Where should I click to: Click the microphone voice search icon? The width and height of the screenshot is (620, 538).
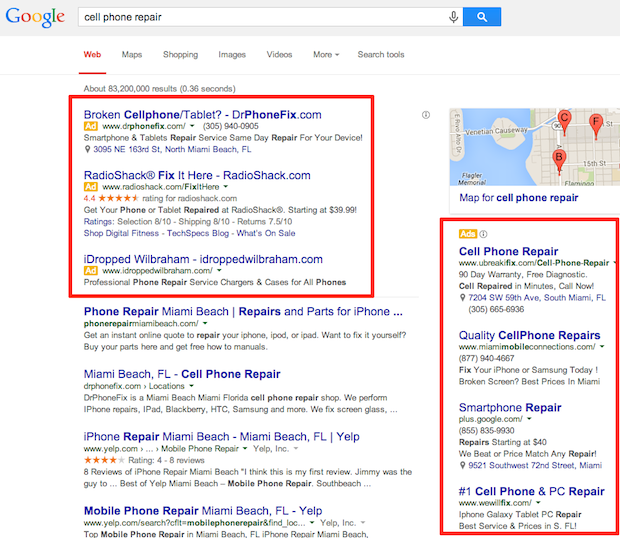453,17
